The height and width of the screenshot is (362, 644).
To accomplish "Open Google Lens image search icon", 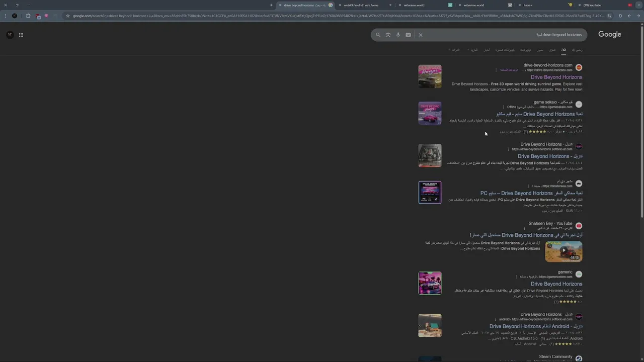I will [388, 35].
